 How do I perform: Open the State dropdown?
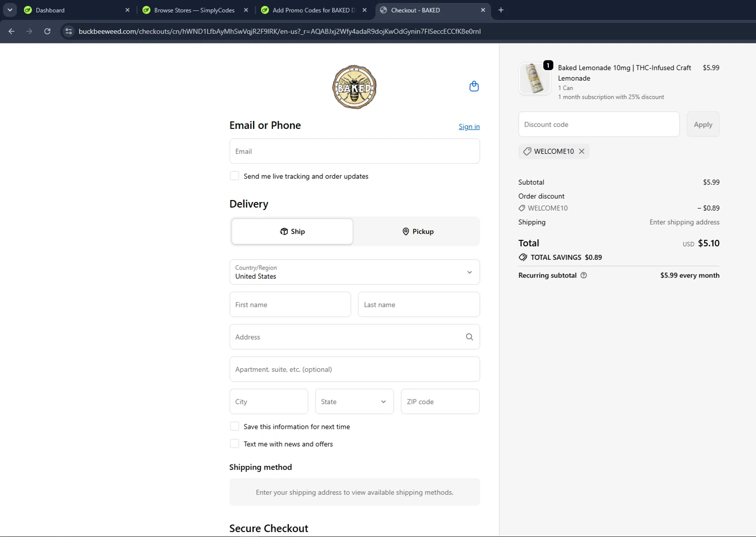(x=354, y=401)
